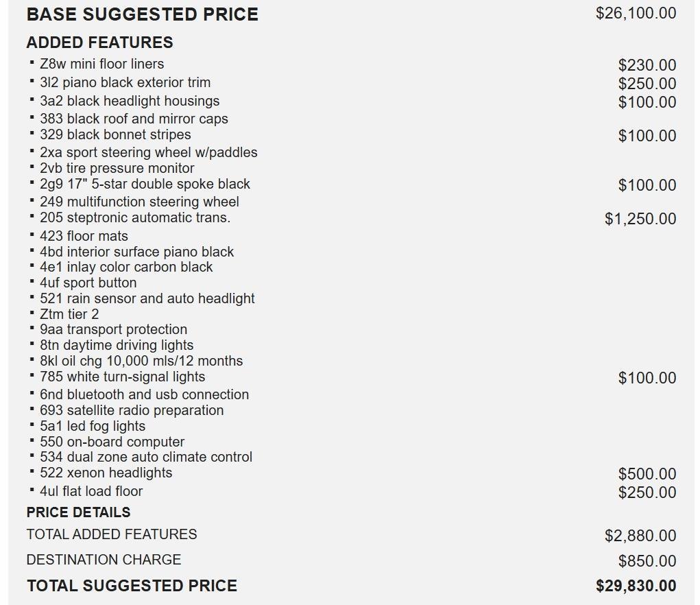Click the Base Suggested Price heading
The width and height of the screenshot is (700, 605).
pos(142,14)
